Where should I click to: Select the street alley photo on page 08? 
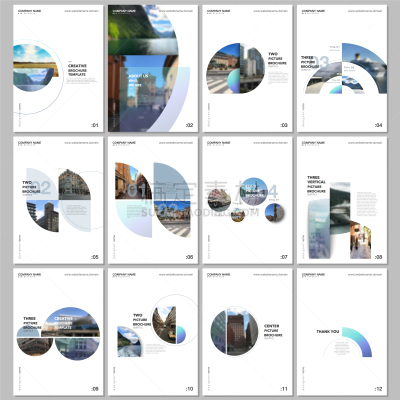[x=360, y=240]
